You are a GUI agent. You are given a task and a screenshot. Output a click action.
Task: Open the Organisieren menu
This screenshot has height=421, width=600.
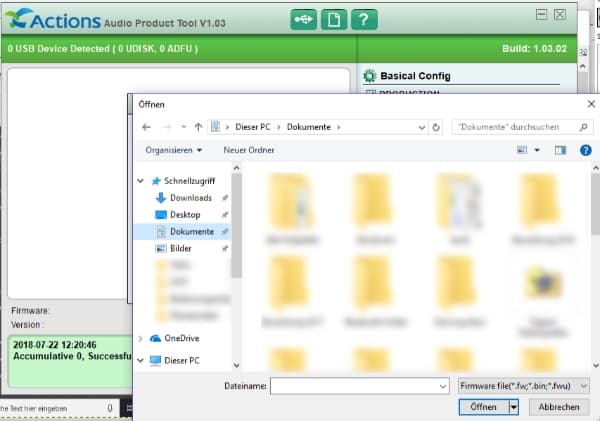click(173, 150)
